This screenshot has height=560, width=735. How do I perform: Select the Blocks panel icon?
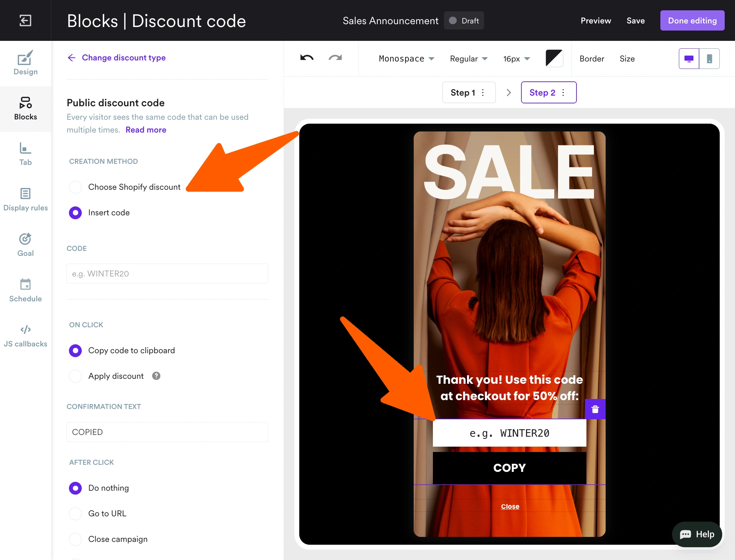[x=25, y=108]
